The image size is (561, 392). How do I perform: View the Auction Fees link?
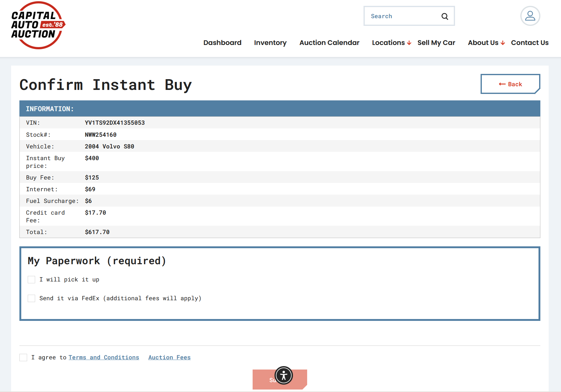[169, 358]
